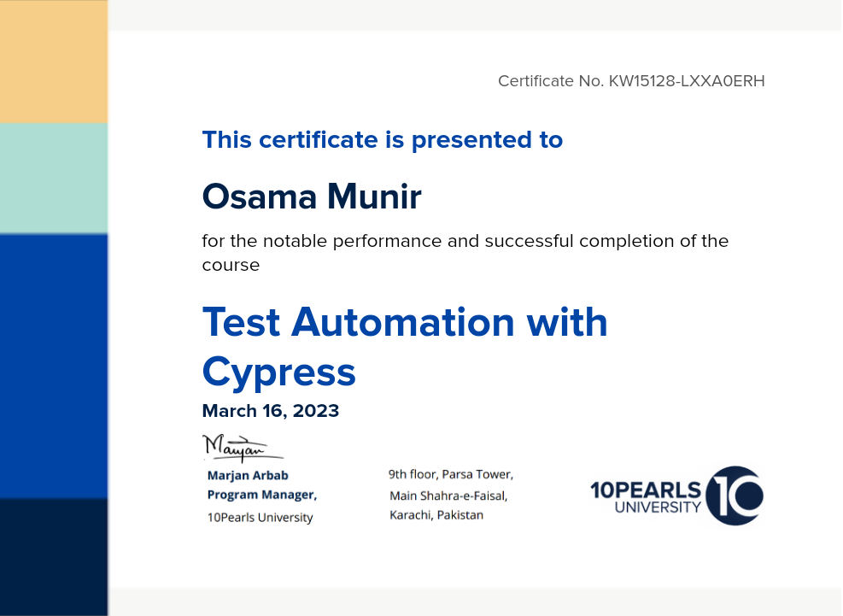Select the yellow color block in the left strip
Viewport: 843px width, 616px height.
coord(54,62)
